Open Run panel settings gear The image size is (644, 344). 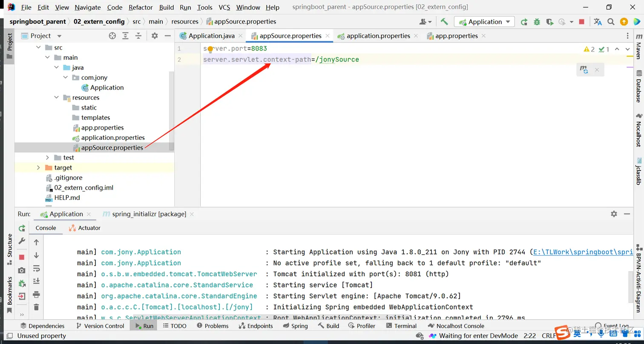point(614,214)
